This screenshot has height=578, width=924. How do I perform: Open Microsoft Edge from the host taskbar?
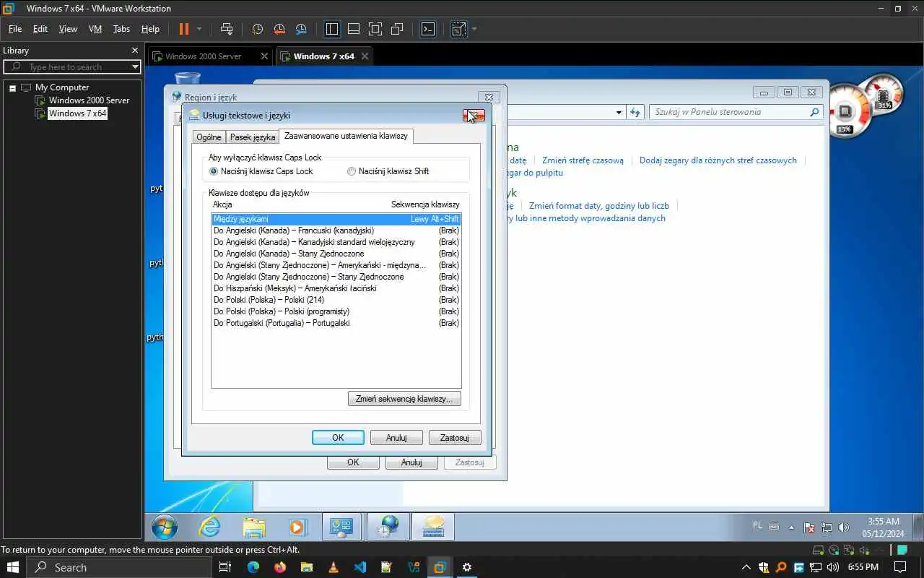pyautogui.click(x=253, y=567)
